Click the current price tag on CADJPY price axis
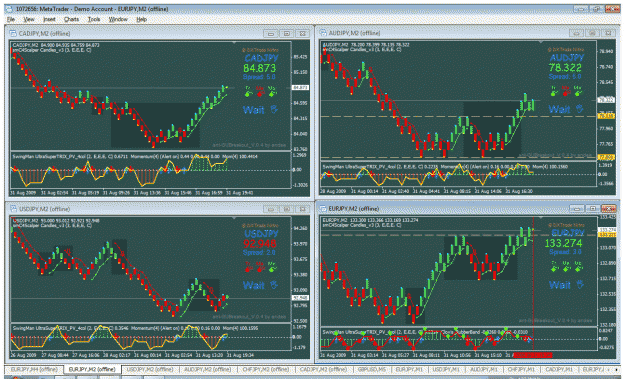This screenshot has height=379, width=625. (x=301, y=87)
